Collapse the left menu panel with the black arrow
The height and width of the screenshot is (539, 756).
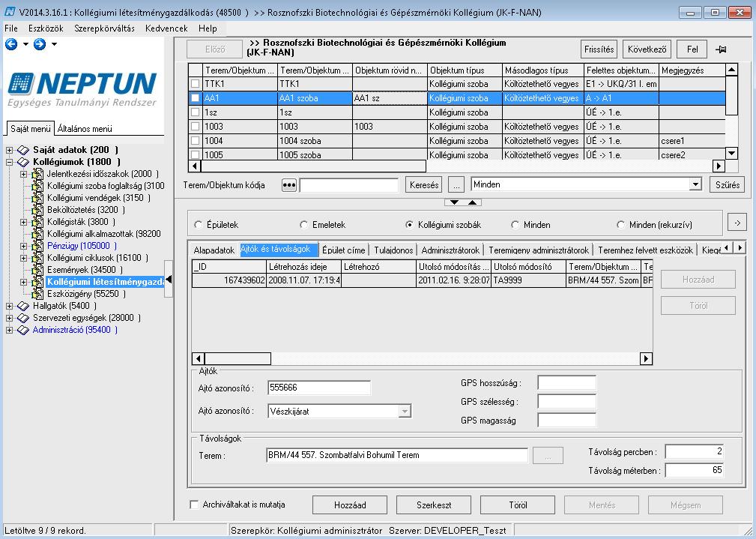pyautogui.click(x=169, y=280)
